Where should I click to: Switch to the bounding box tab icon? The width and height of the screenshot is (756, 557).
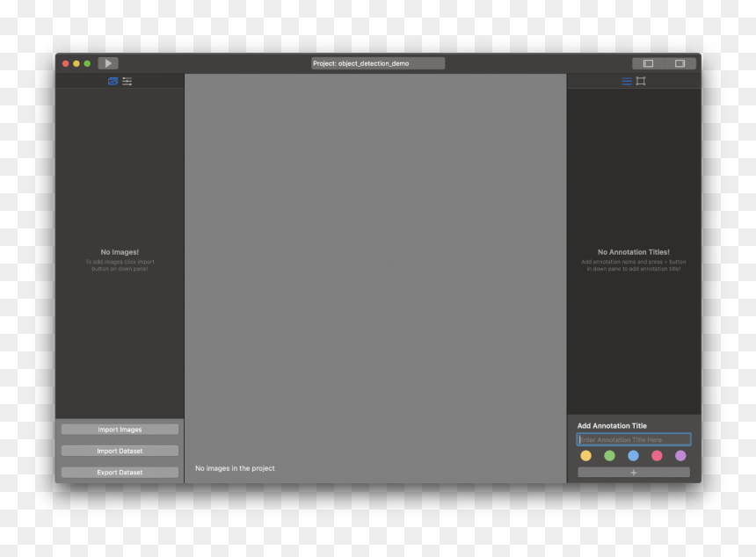click(x=641, y=81)
